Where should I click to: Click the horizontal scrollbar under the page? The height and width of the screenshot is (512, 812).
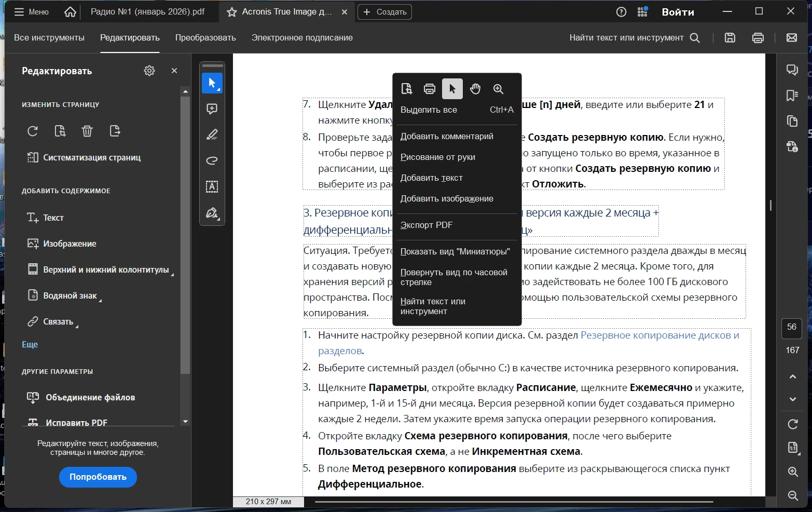click(514, 502)
